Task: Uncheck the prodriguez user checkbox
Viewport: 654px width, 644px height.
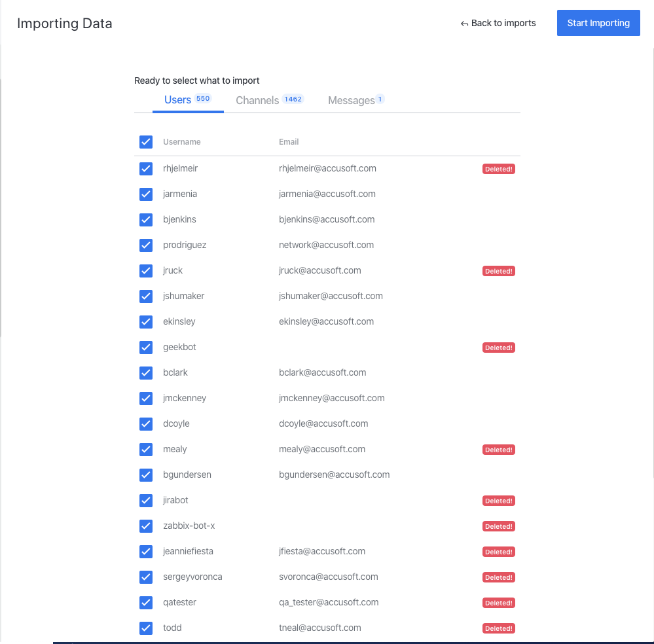Action: [146, 245]
